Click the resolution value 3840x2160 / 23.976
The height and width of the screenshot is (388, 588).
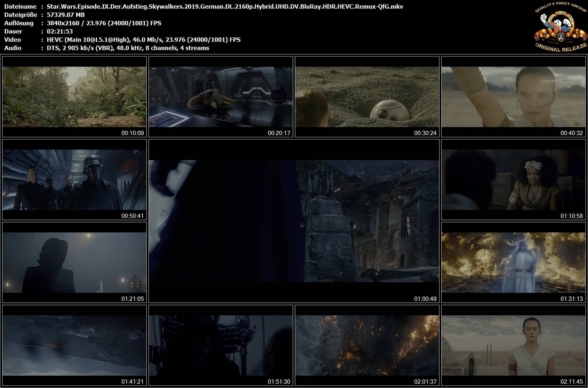104,23
